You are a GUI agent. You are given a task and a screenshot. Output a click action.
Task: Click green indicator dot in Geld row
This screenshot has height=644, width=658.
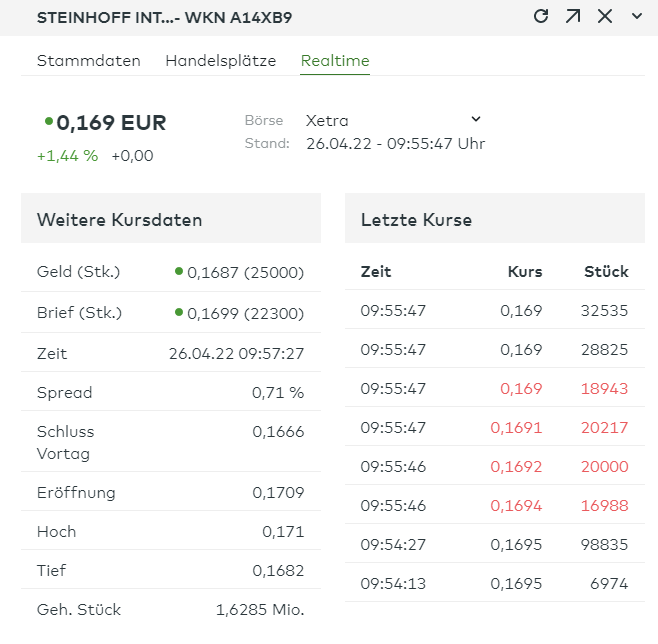(x=179, y=270)
